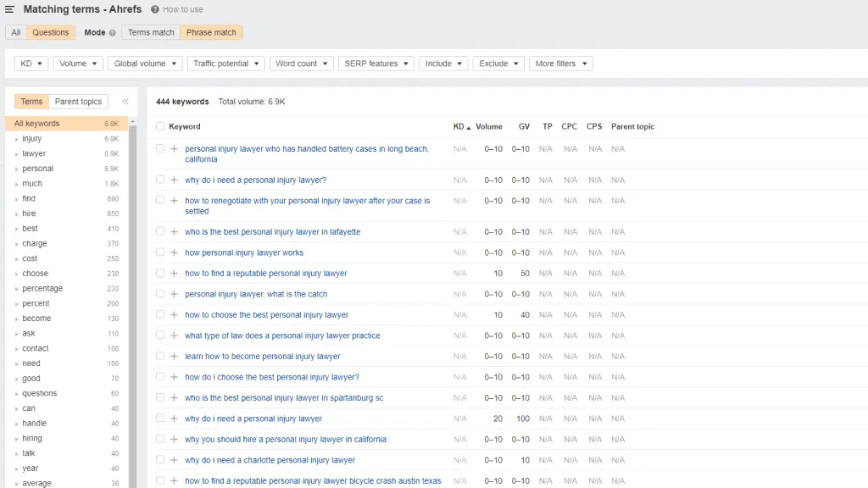The height and width of the screenshot is (488, 868).
Task: Switch to the Terms sidebar tab
Action: [31, 102]
